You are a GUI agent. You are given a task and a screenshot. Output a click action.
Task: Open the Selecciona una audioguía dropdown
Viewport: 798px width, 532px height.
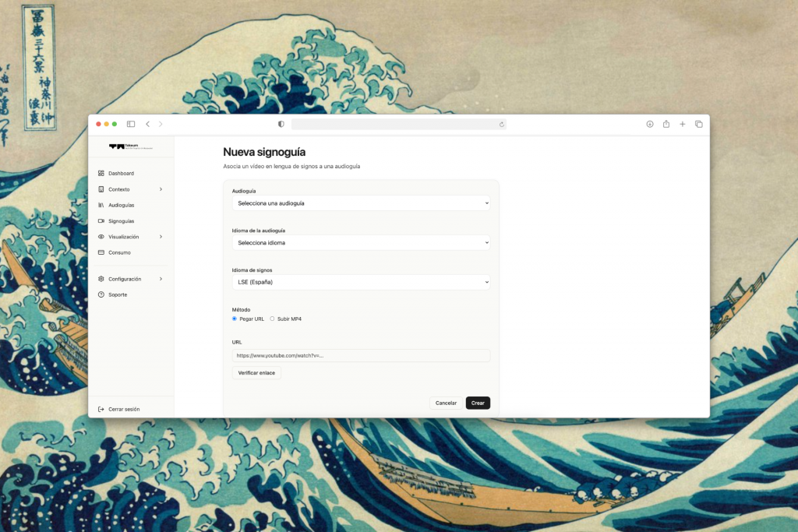pos(361,203)
